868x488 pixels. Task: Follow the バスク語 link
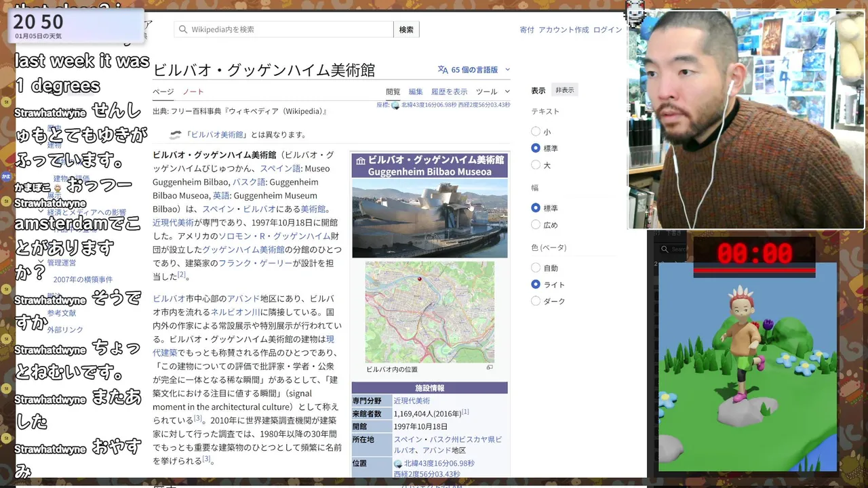pyautogui.click(x=249, y=182)
